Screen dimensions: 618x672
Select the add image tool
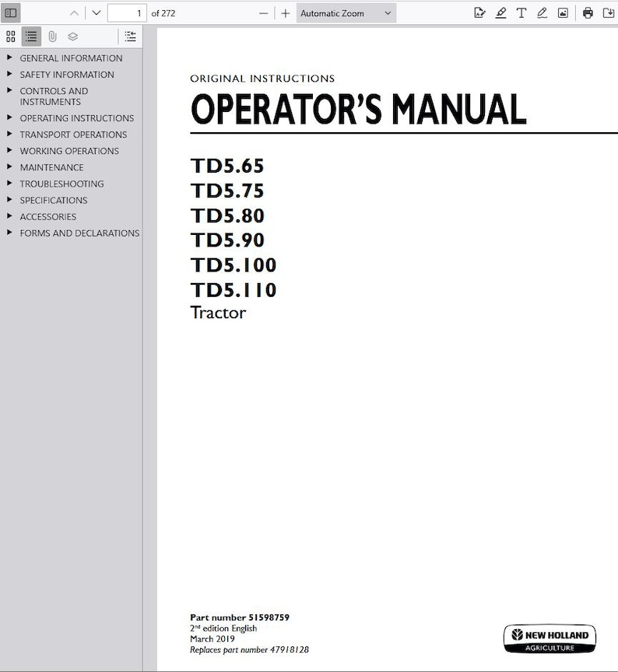[563, 13]
